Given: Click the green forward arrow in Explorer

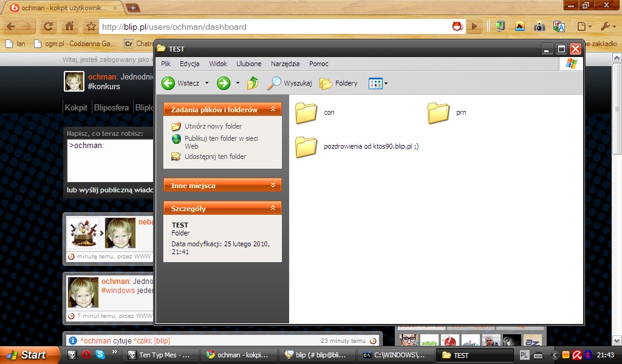Looking at the screenshot, I should pyautogui.click(x=224, y=83).
